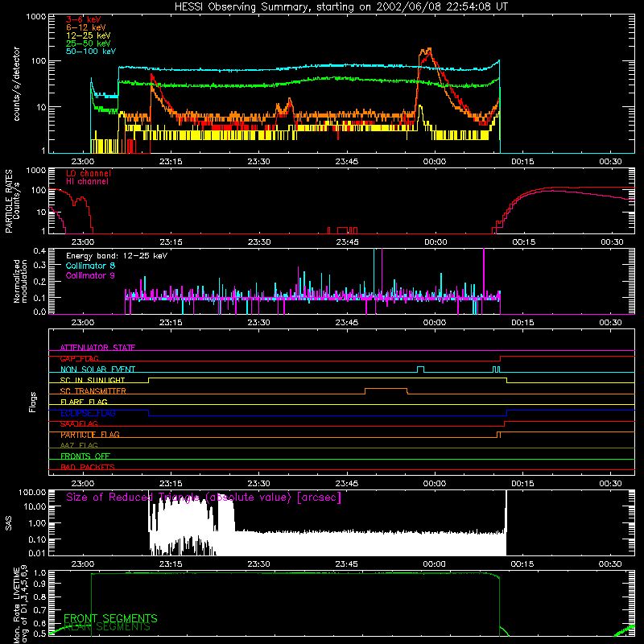
Task: Click the 0.3 tick on modulation axis
Action: point(39,266)
